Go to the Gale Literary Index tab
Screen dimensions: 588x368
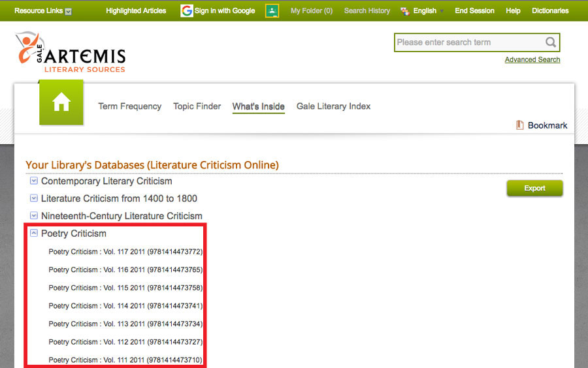tap(333, 106)
